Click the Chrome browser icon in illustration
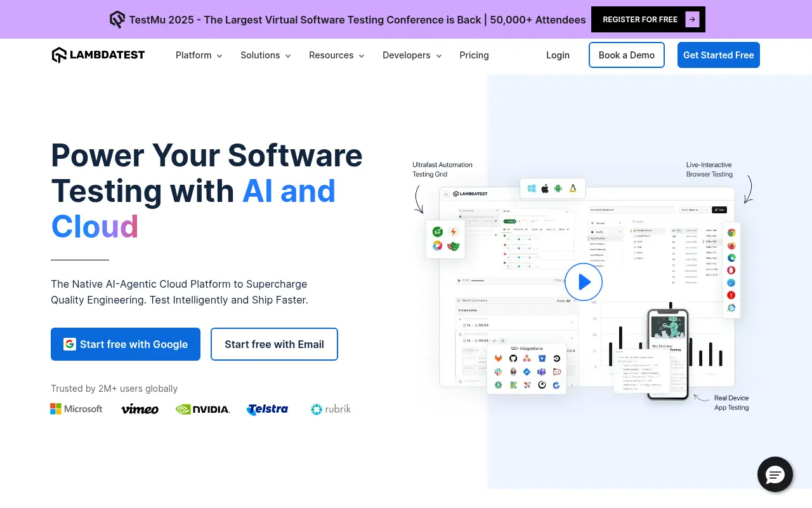The image size is (812, 508). [x=731, y=234]
